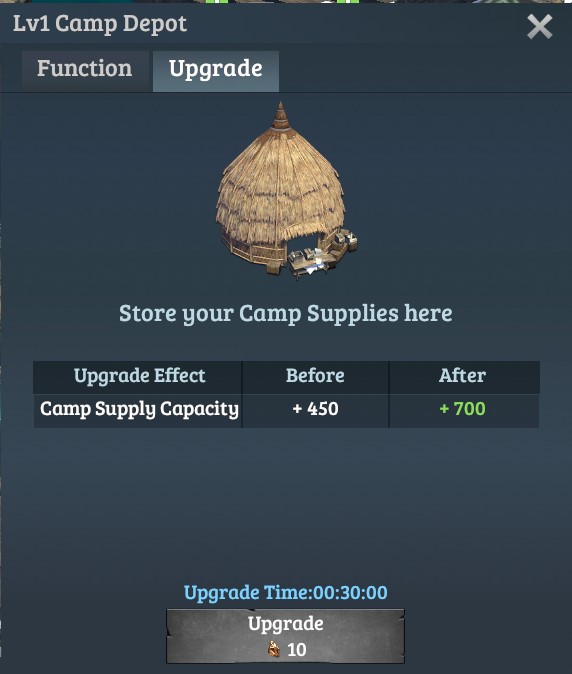Click the upgrade cost number 10
Viewport: 572px width, 674px height.
pos(297,649)
